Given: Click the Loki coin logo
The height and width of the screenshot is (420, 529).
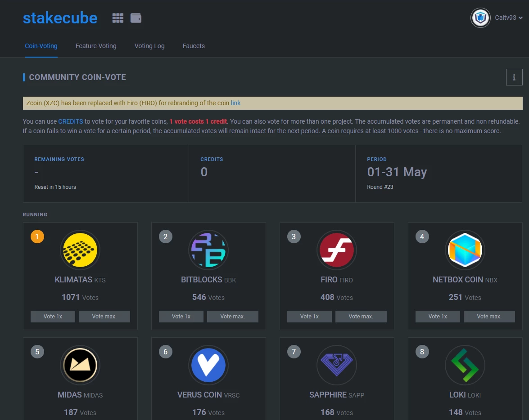Looking at the screenshot, I should 465,365.
